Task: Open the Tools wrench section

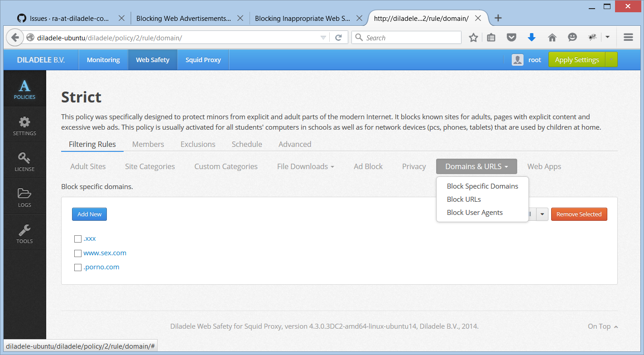Action: [x=24, y=233]
